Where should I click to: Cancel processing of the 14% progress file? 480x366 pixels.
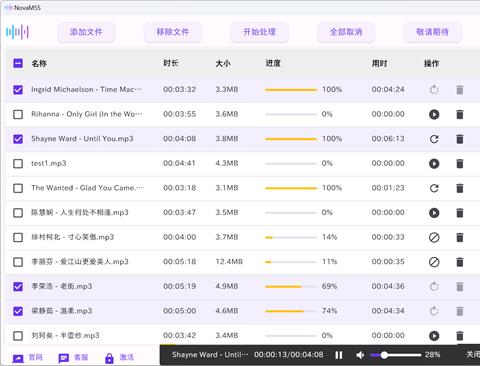point(434,237)
